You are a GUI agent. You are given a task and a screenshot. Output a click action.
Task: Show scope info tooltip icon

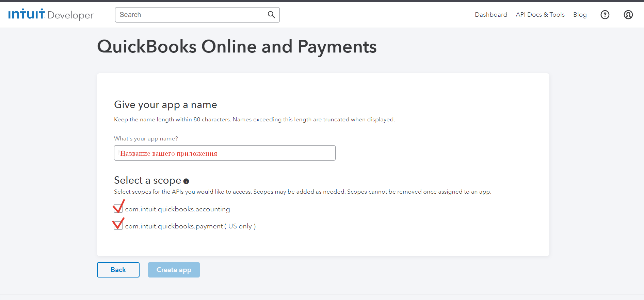pyautogui.click(x=186, y=181)
